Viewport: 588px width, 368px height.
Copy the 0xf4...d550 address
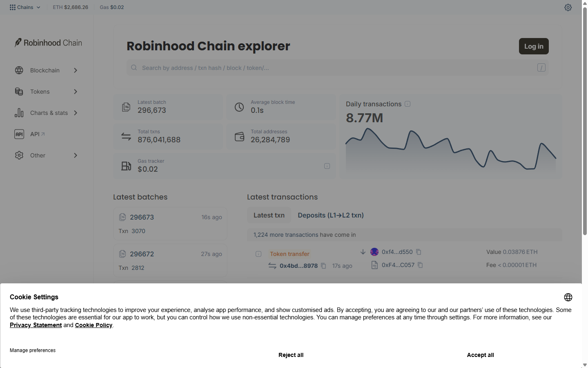[419, 252]
